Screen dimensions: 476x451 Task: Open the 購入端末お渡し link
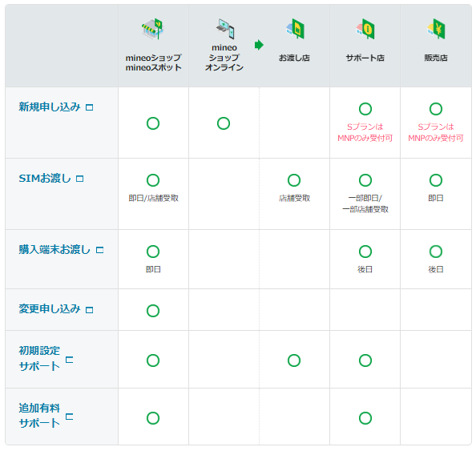[x=54, y=249]
